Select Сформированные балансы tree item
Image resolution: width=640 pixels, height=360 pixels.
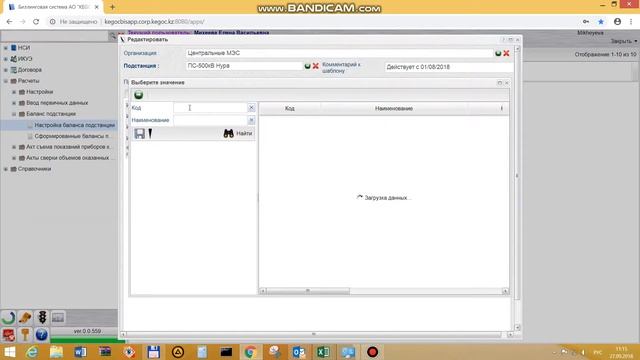pyautogui.click(x=72, y=136)
